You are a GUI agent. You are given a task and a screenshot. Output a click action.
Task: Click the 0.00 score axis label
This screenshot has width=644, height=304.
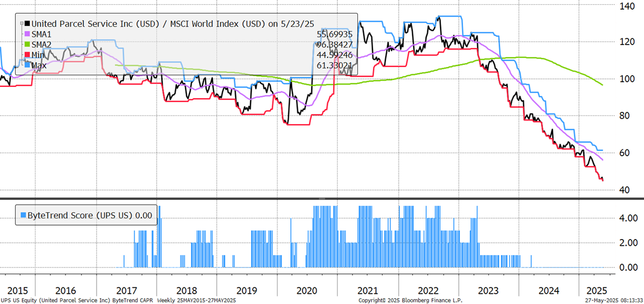pos(628,267)
